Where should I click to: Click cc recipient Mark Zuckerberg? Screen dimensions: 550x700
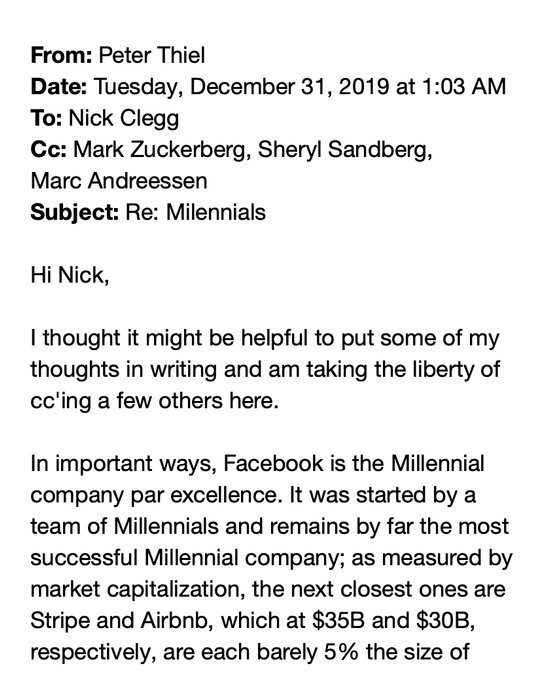(161, 150)
